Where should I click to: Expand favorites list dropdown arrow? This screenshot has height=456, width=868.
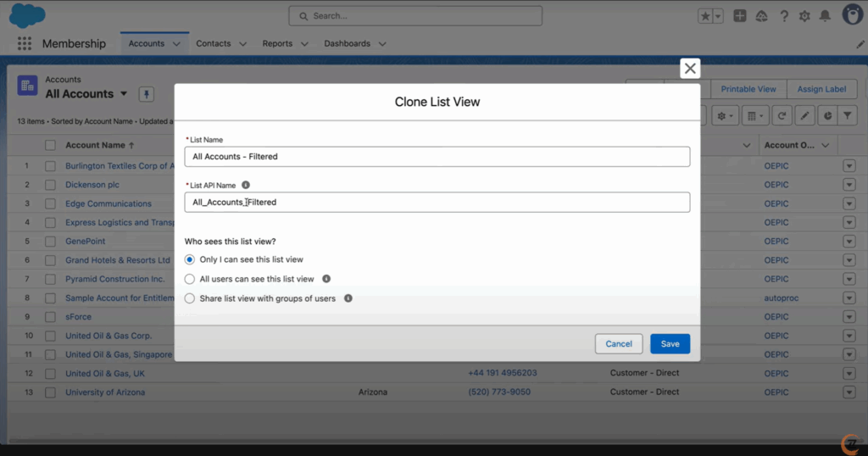718,16
